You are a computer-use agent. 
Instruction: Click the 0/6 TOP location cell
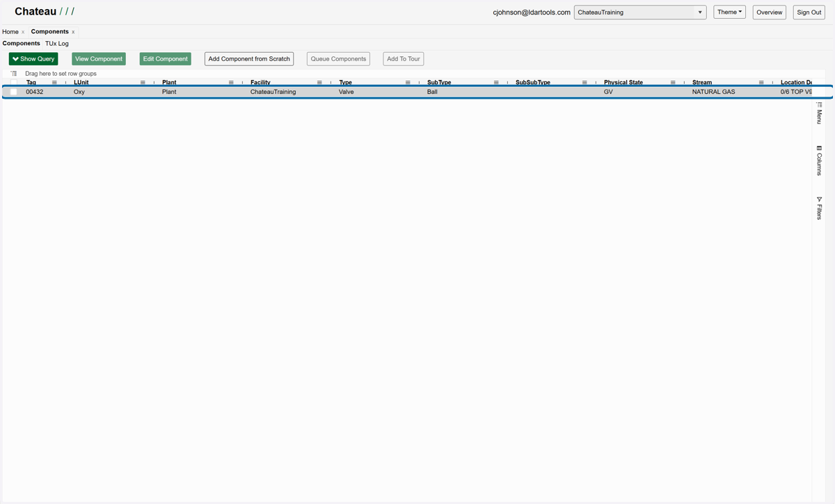796,92
